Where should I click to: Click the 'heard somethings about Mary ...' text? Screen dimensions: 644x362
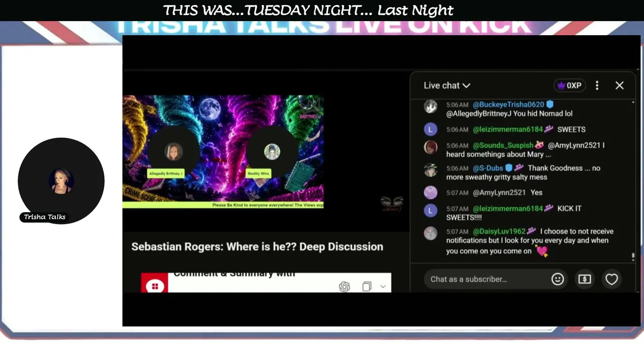coord(498,154)
